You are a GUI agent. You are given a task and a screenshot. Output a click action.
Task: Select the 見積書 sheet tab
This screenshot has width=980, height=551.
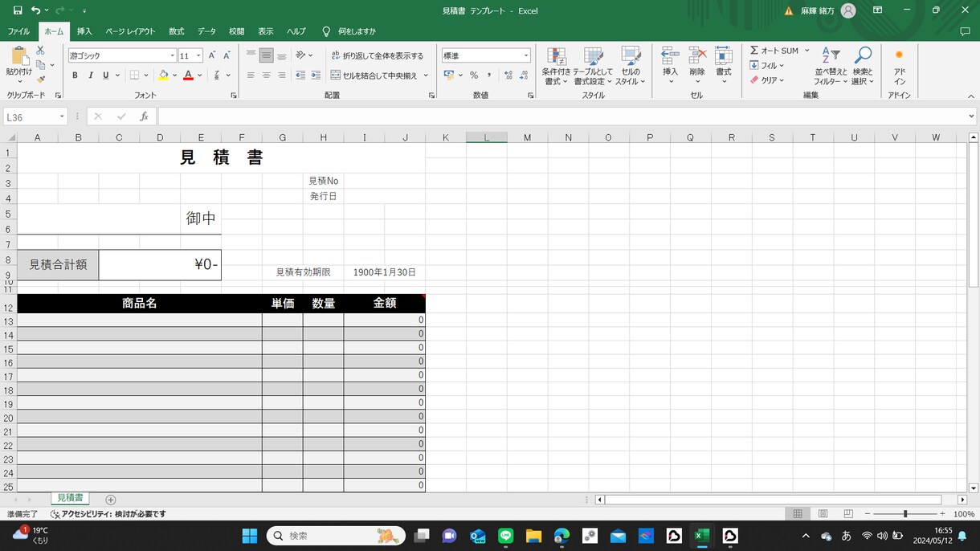click(70, 499)
